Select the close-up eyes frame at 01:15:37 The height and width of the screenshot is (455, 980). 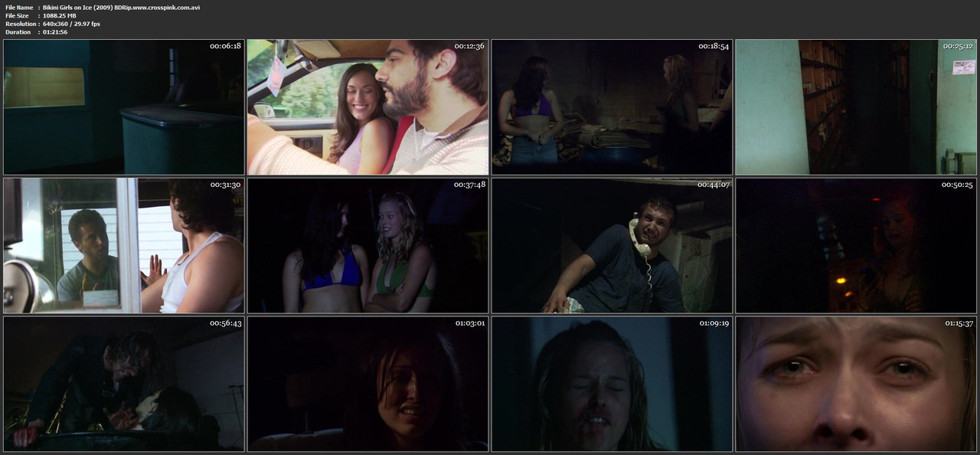[x=856, y=384]
